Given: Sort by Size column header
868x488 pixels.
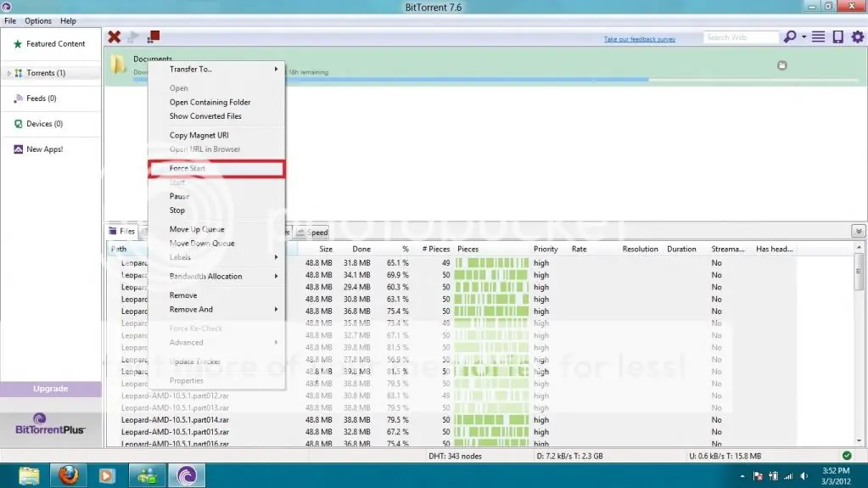Looking at the screenshot, I should click(x=326, y=250).
